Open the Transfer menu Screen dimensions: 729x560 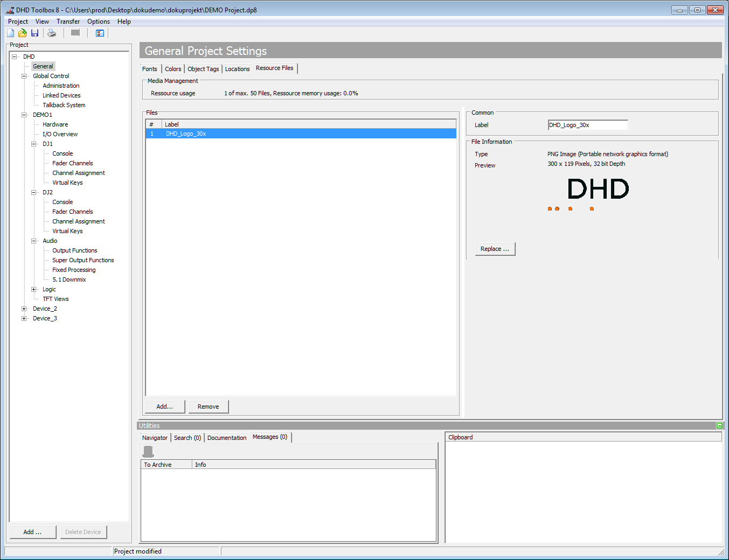coord(68,22)
